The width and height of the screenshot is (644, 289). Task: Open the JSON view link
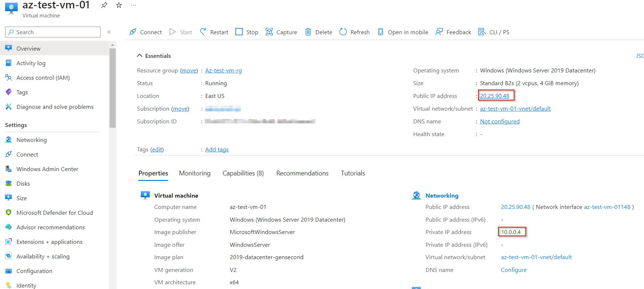click(x=640, y=56)
